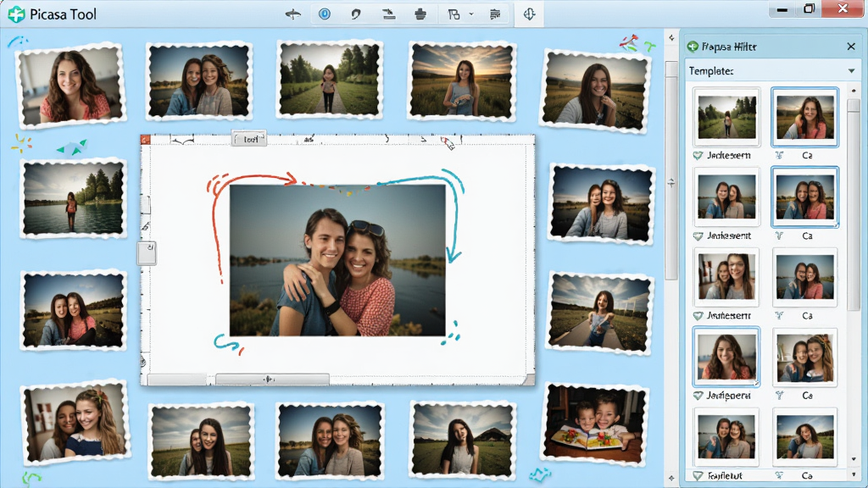Click the globe icon at the toolbar's right end
This screenshot has width=868, height=488.
click(x=529, y=14)
